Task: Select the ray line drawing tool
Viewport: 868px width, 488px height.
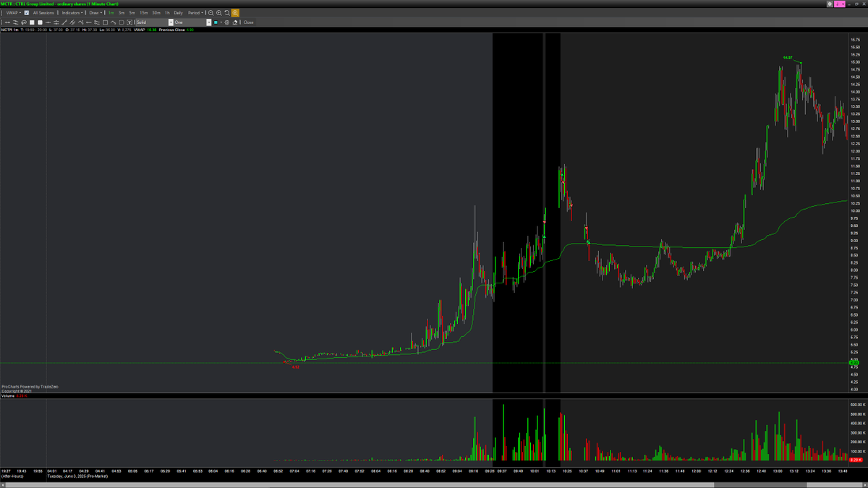Action: click(x=88, y=22)
